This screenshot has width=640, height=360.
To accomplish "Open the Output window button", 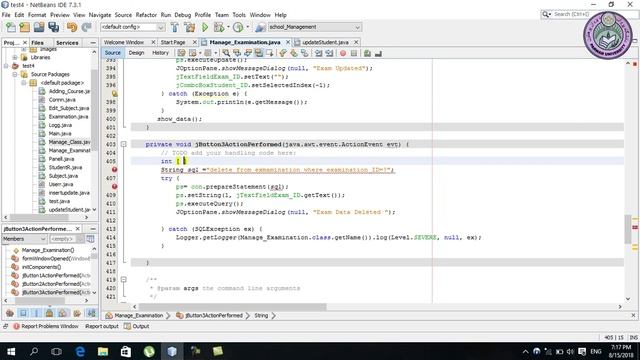I will 137,327.
